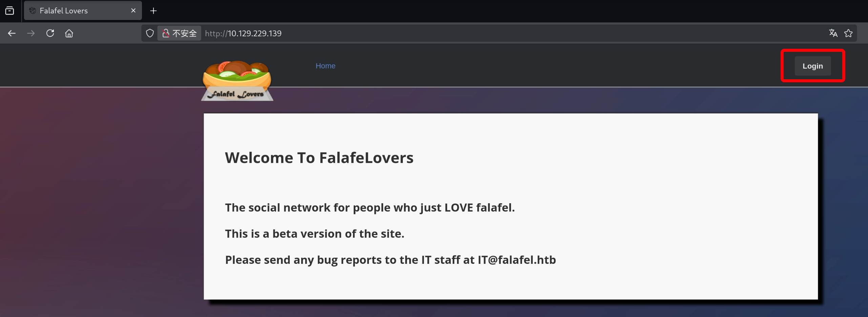
Task: Click the Welcome To FalafeLovers heading
Action: 319,158
